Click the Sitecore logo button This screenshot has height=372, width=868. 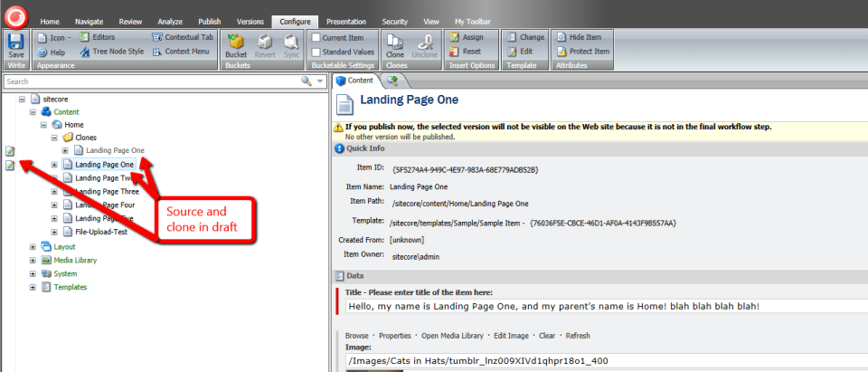(16, 14)
